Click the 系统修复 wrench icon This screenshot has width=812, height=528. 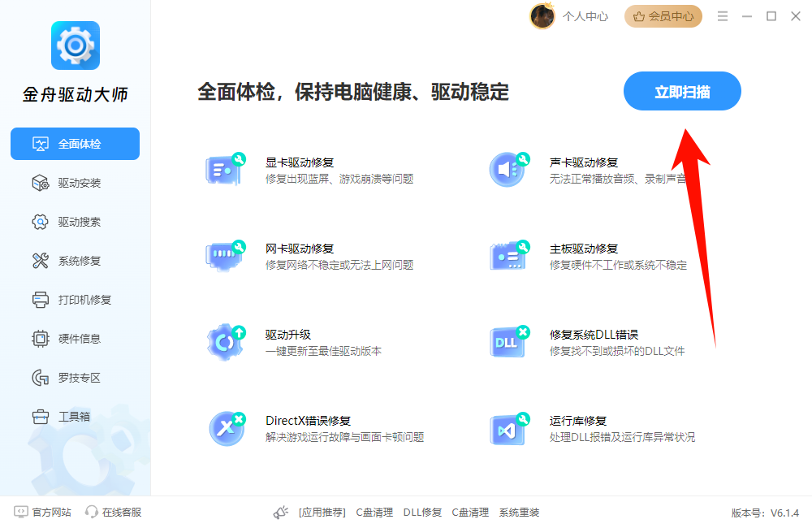click(41, 261)
